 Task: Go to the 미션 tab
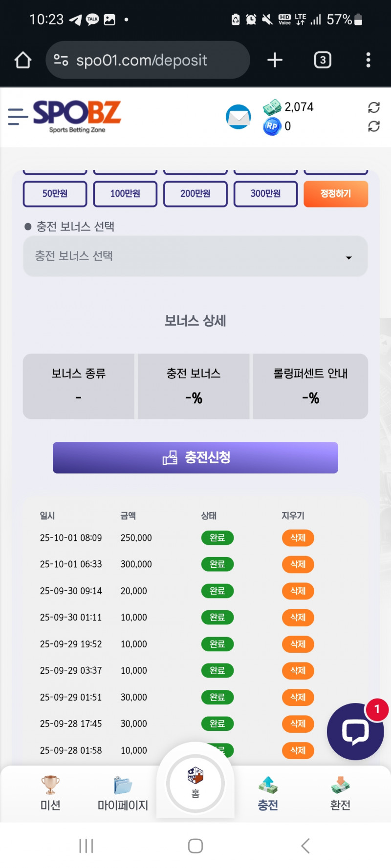[x=50, y=793]
